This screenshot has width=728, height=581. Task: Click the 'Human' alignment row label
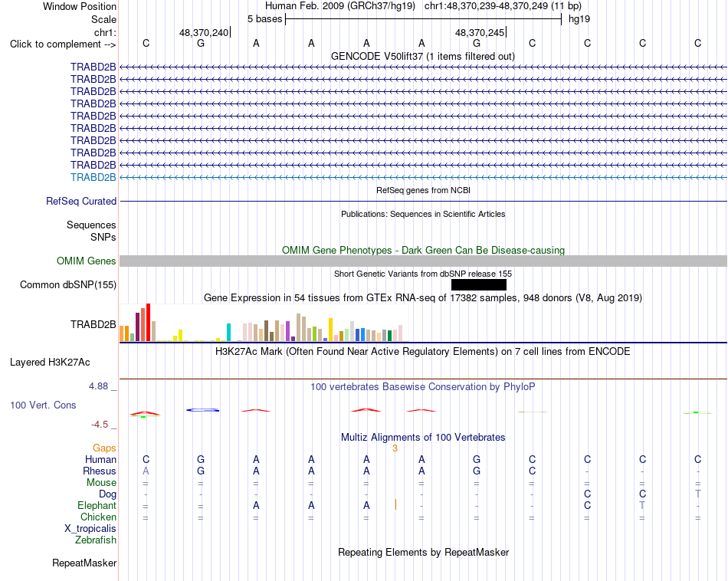(x=100, y=459)
